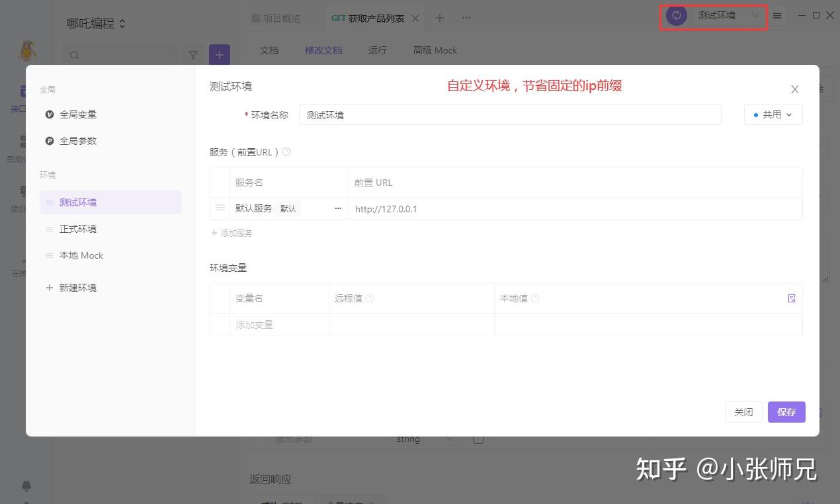Switch to the 文档 sub-tab
The width and height of the screenshot is (840, 504).
(269, 50)
